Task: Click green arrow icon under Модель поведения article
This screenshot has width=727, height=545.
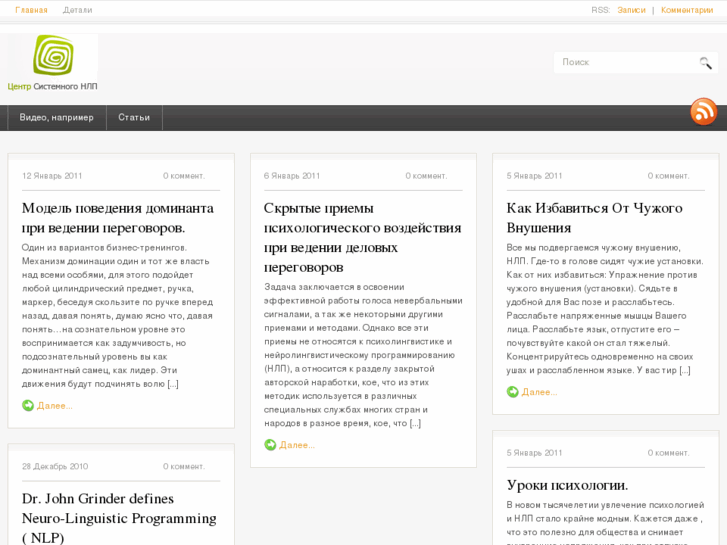Action: 28,406
